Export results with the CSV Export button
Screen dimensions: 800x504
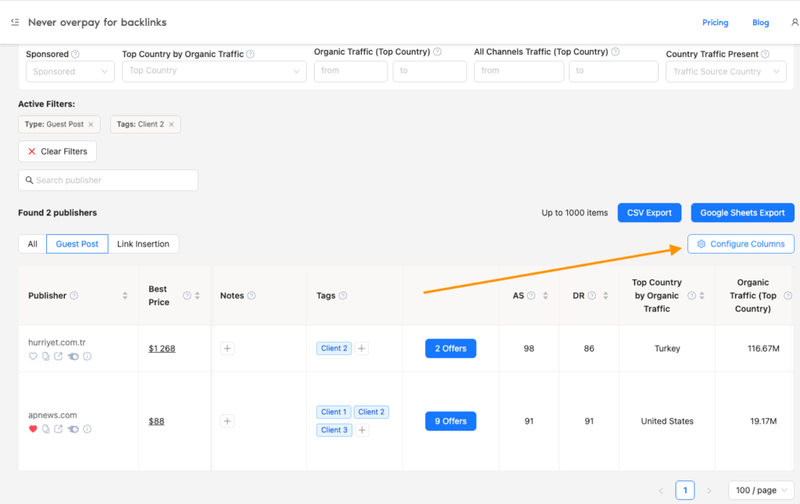tap(649, 213)
